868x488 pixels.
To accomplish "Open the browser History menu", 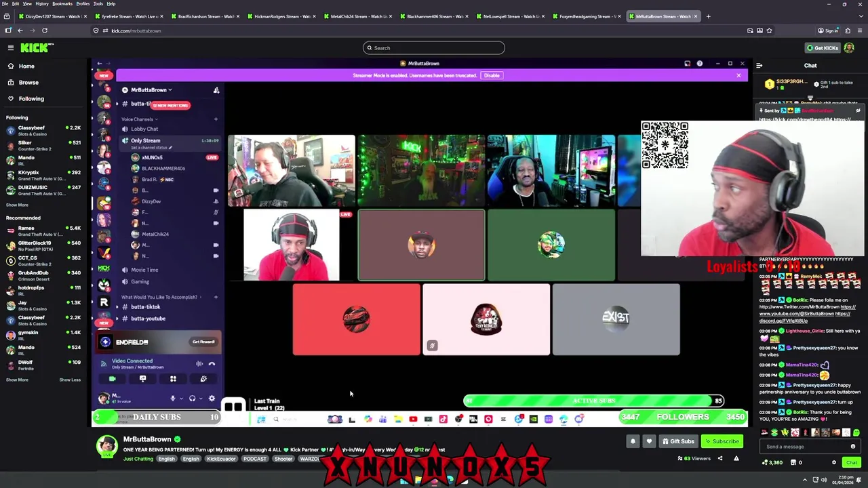I will pyautogui.click(x=41, y=3).
